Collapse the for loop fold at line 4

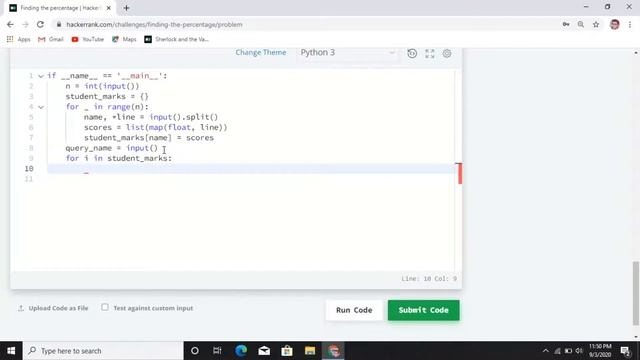point(41,107)
